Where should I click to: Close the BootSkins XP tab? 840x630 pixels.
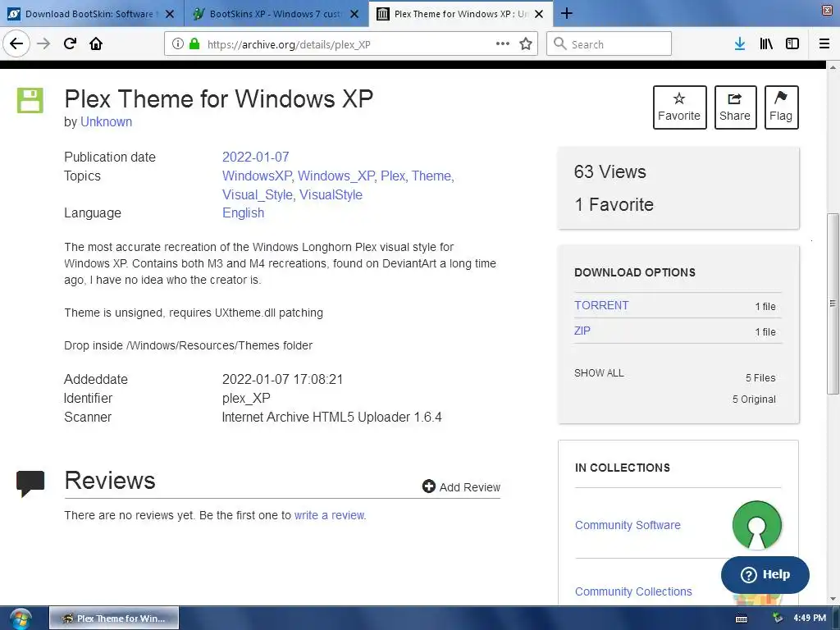[x=354, y=14]
